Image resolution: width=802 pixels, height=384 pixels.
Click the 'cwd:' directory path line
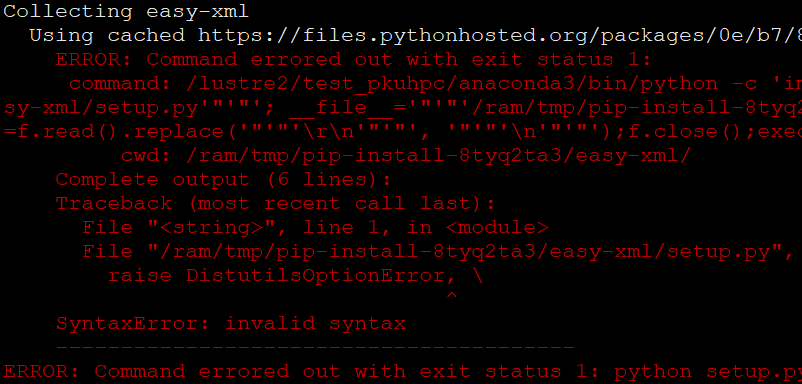click(406, 156)
